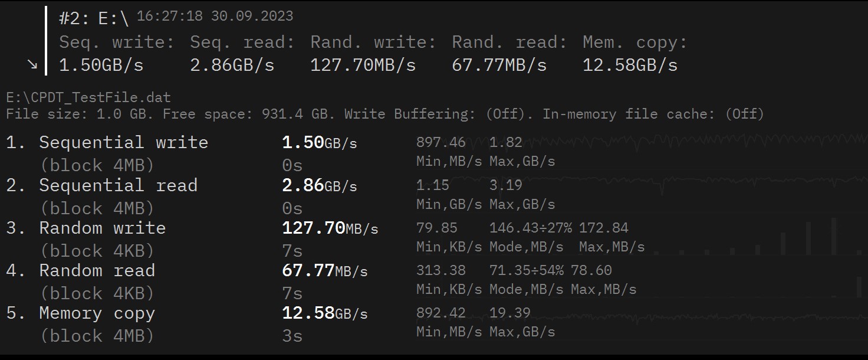The height and width of the screenshot is (360, 868).
Task: Select the #2: E:\ result header
Action: pos(93,18)
